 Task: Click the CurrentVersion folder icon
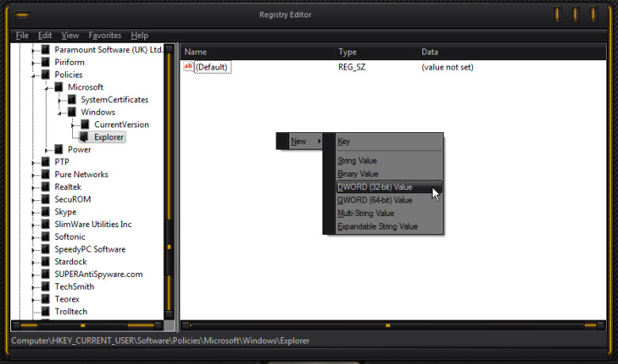85,124
